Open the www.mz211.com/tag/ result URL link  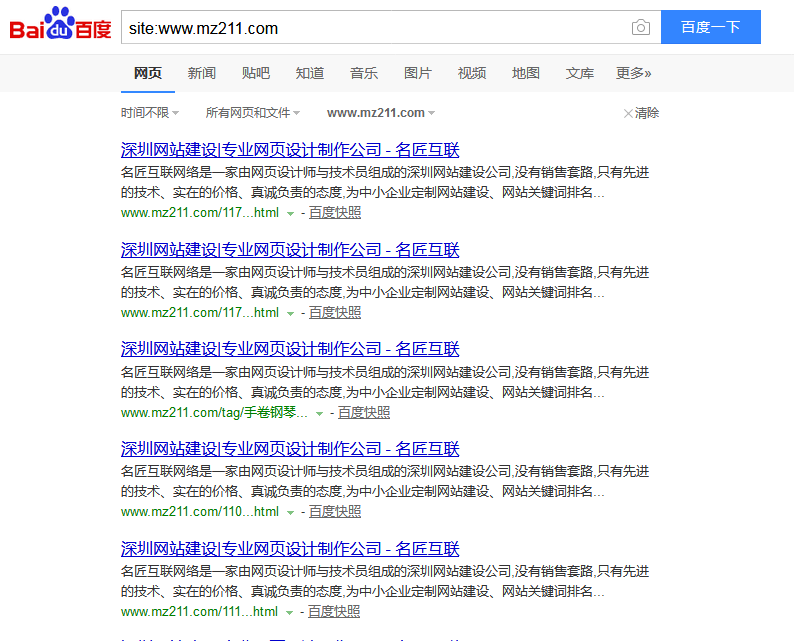tap(214, 413)
